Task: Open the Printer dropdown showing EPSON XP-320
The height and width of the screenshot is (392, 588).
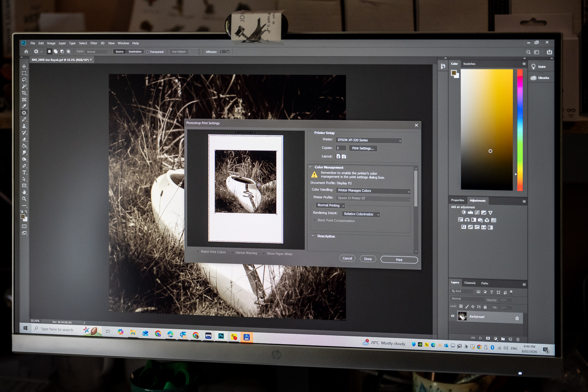Action: (369, 140)
